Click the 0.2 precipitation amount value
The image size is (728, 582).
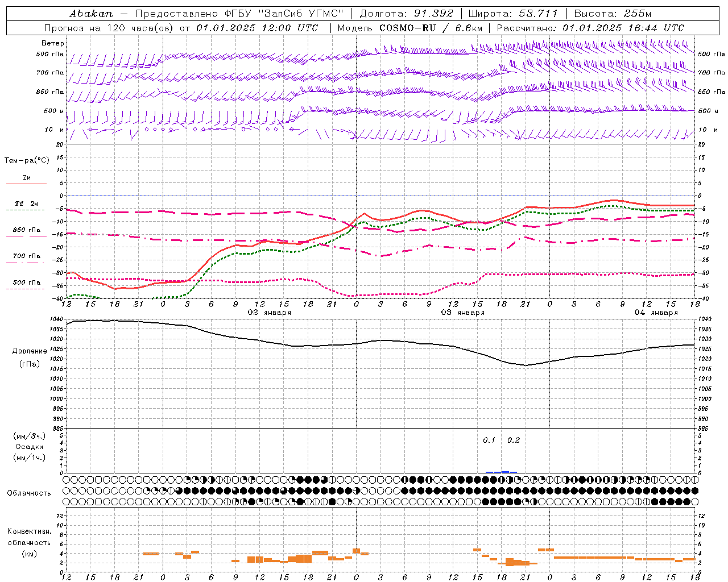[514, 440]
